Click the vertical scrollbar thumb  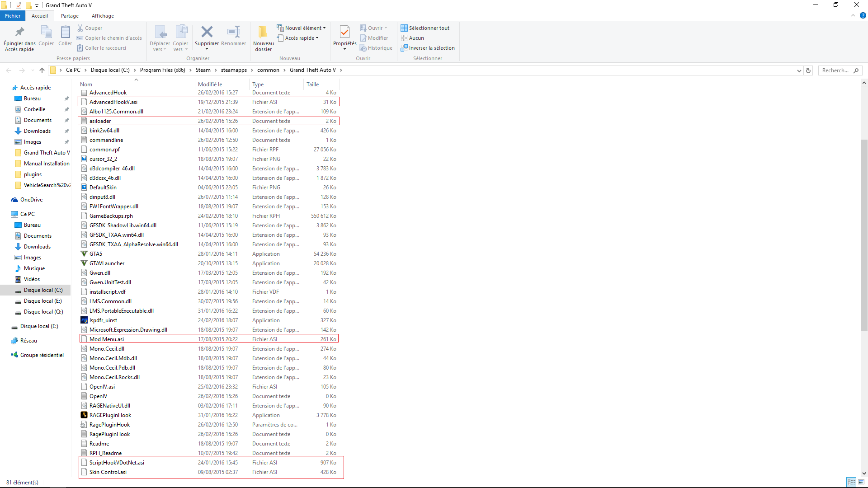tap(864, 235)
